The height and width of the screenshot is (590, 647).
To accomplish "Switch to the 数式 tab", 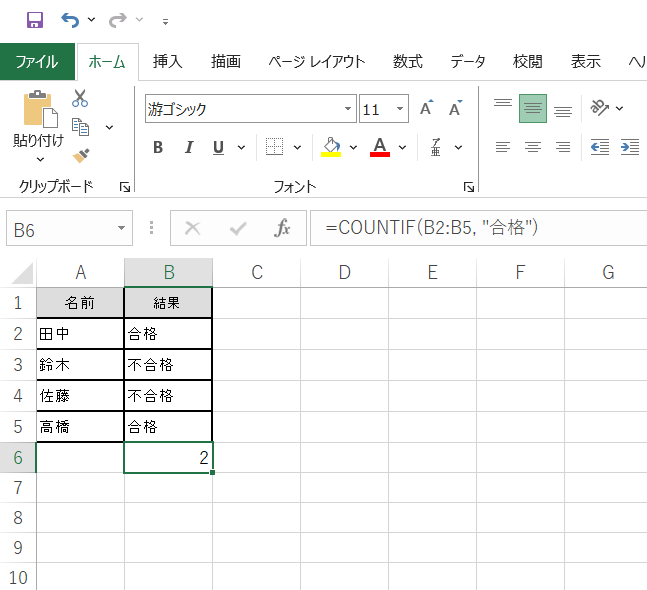I will click(407, 62).
